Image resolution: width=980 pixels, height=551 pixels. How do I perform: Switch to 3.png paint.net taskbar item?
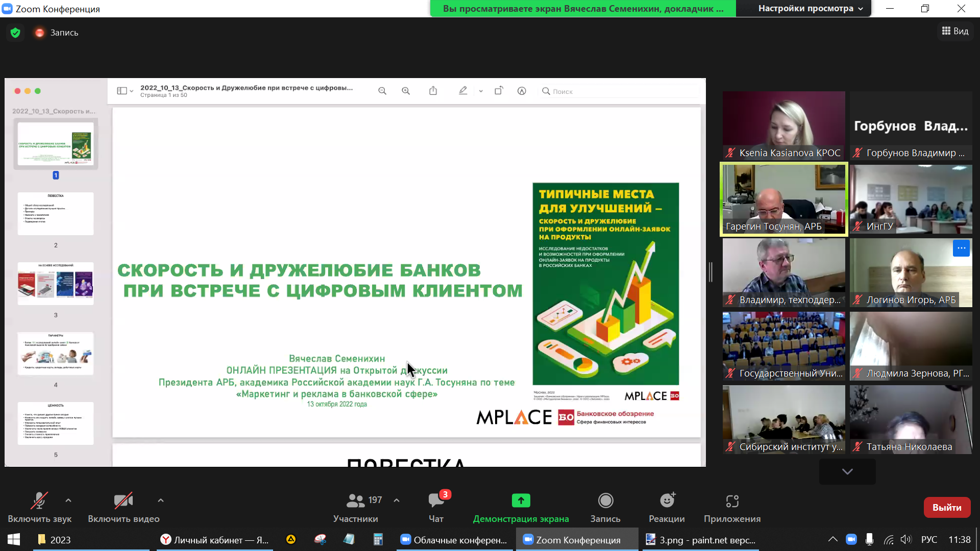click(700, 540)
